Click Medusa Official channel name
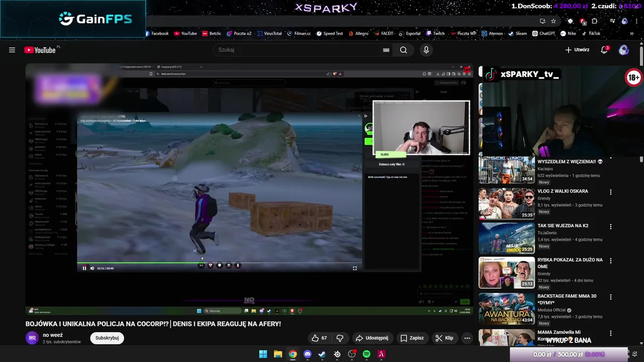 (551, 310)
